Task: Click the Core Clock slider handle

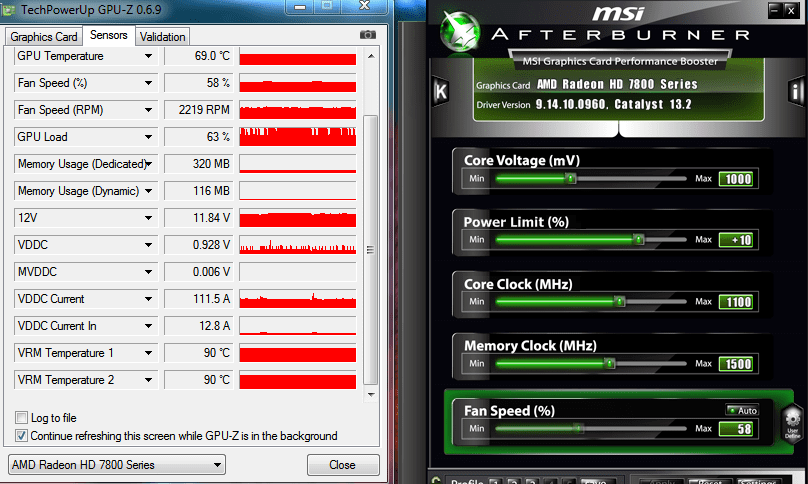Action: (620, 302)
